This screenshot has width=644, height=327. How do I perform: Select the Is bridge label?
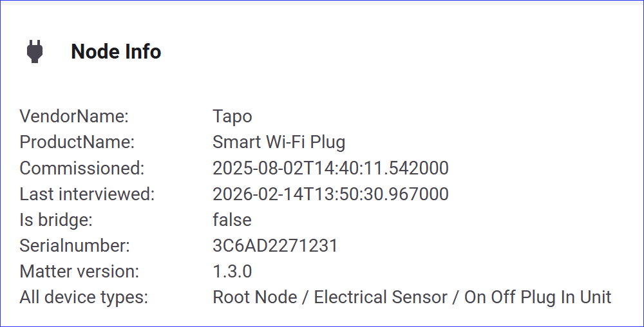click(x=56, y=220)
